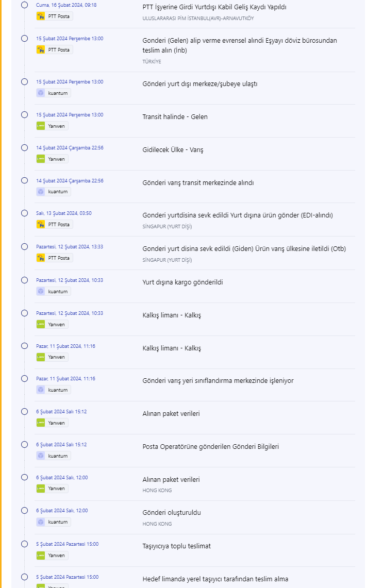Click the "Salı, 13 Şubat 2024, 03:50" timestamp

point(64,213)
